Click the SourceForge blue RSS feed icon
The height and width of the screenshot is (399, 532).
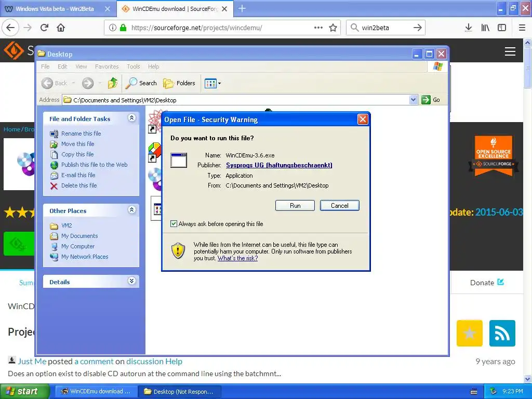coord(502,333)
